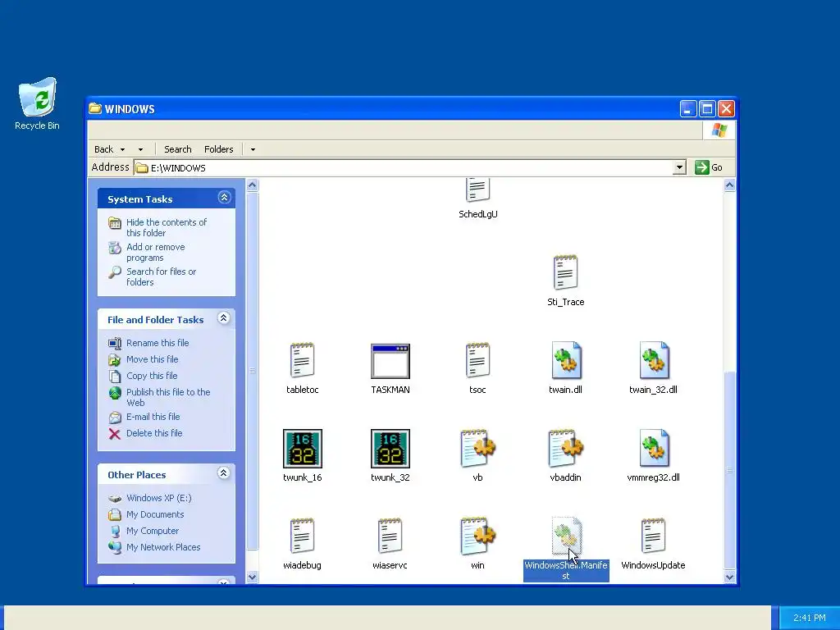Click Move this file link

(x=152, y=359)
